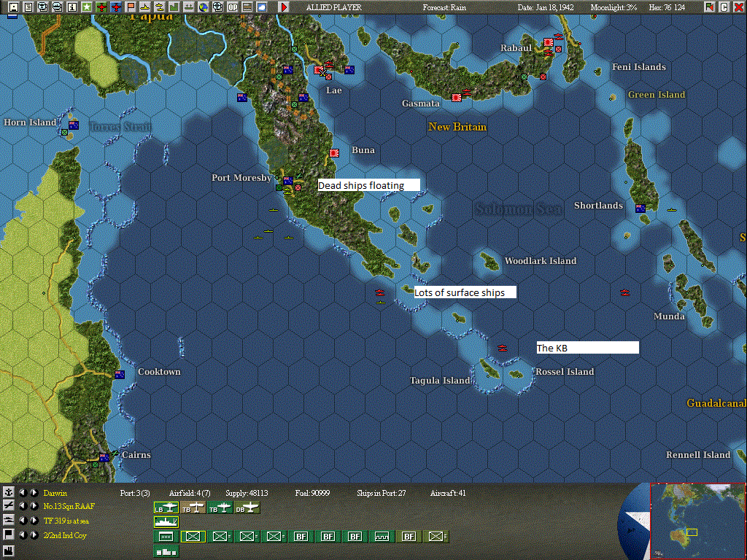
Task: Click the grey warship silhouette icon
Action: (189, 7)
